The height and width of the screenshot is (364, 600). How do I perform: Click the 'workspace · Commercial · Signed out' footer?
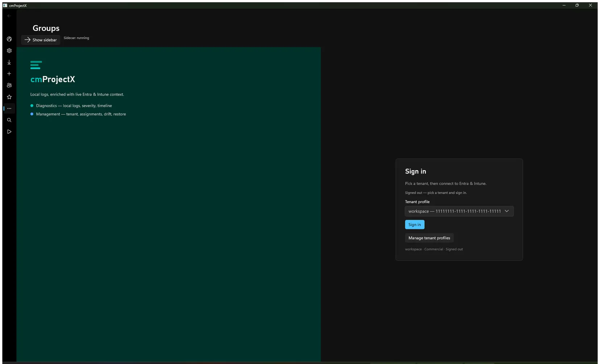[x=434, y=249]
